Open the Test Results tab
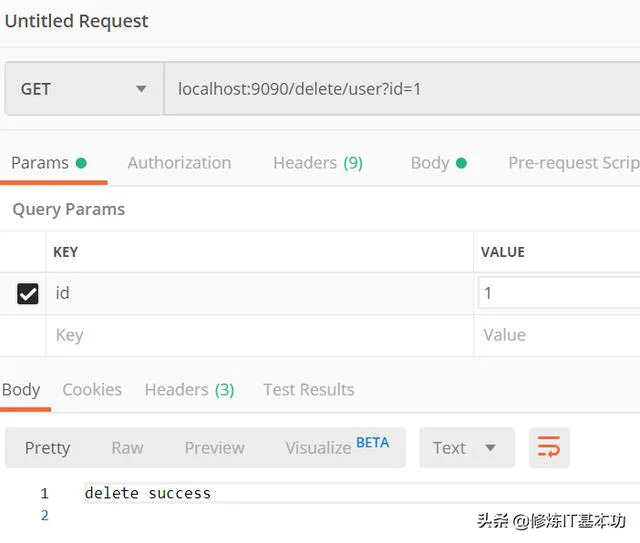 click(309, 390)
